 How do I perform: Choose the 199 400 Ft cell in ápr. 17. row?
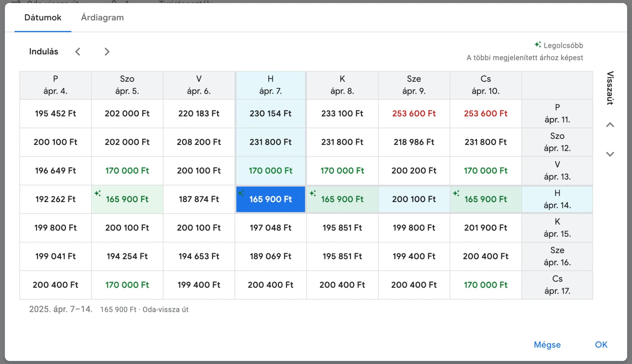(199, 285)
